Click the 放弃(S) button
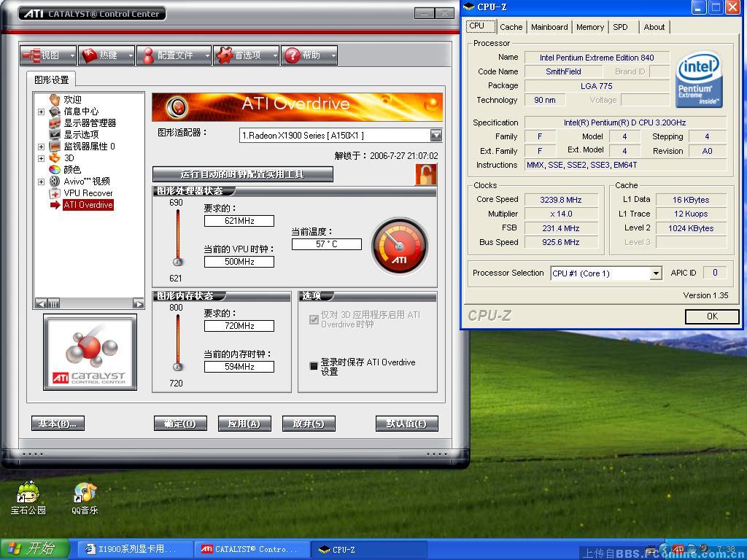Viewport: 747px width, 560px height. pyautogui.click(x=309, y=424)
